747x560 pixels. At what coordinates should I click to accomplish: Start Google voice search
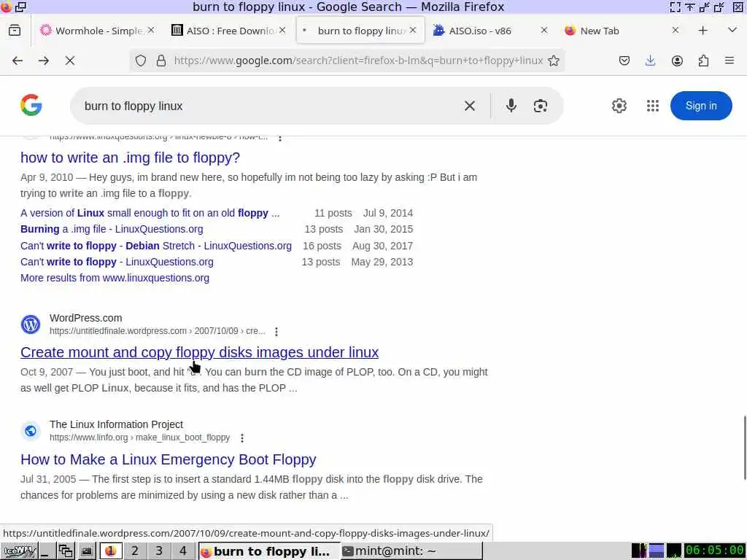(511, 106)
